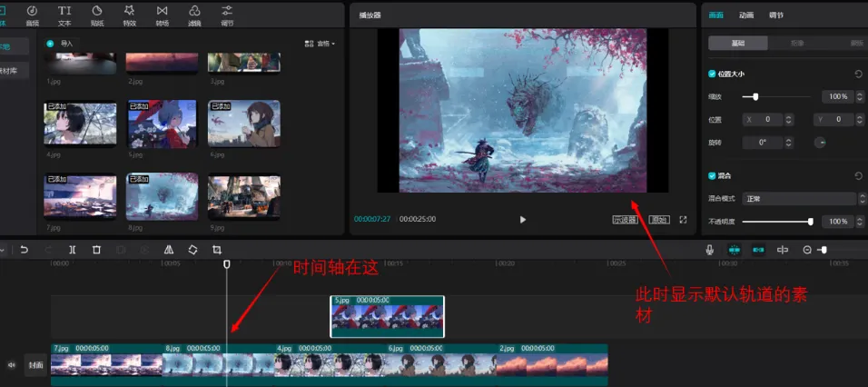Split the clip at the playhead
This screenshot has width=868, height=387.
(73, 250)
